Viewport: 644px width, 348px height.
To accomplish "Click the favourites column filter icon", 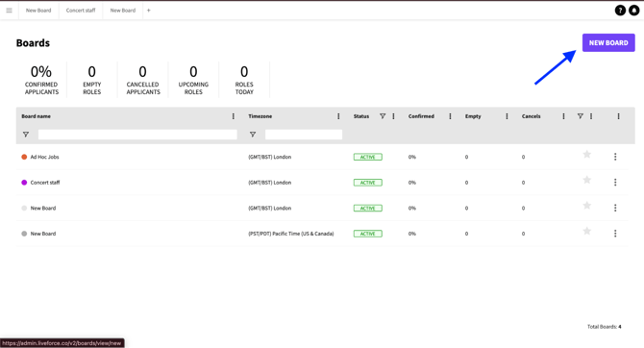I will [x=580, y=116].
